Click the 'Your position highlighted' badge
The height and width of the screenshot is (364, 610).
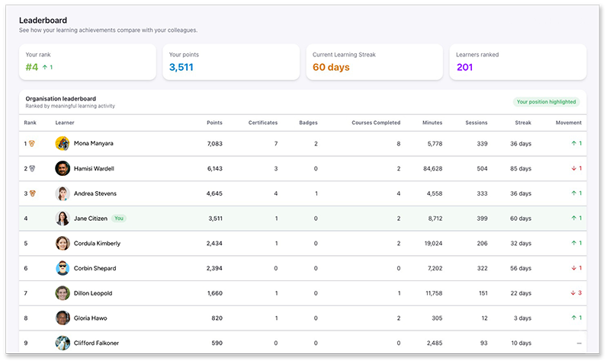[546, 102]
